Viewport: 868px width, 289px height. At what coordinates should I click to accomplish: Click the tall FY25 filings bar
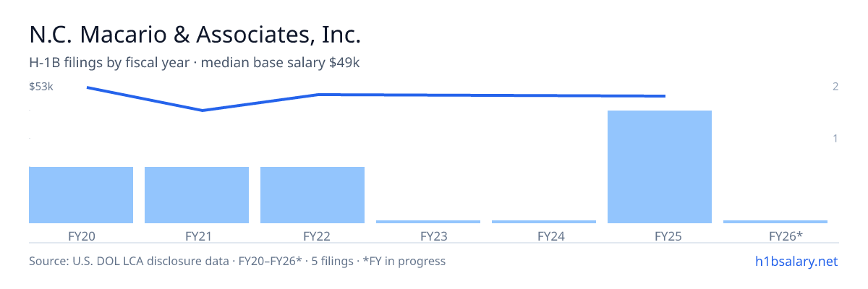coord(660,167)
